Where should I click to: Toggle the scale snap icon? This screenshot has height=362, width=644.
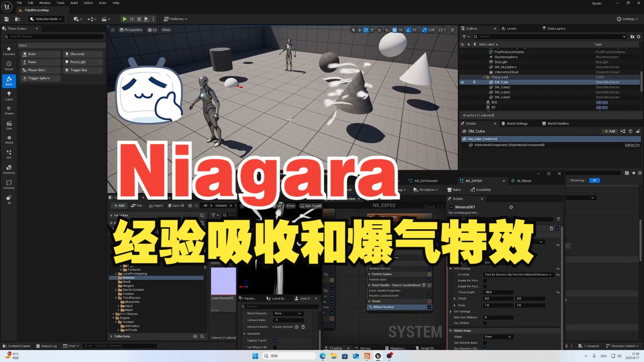[425, 30]
